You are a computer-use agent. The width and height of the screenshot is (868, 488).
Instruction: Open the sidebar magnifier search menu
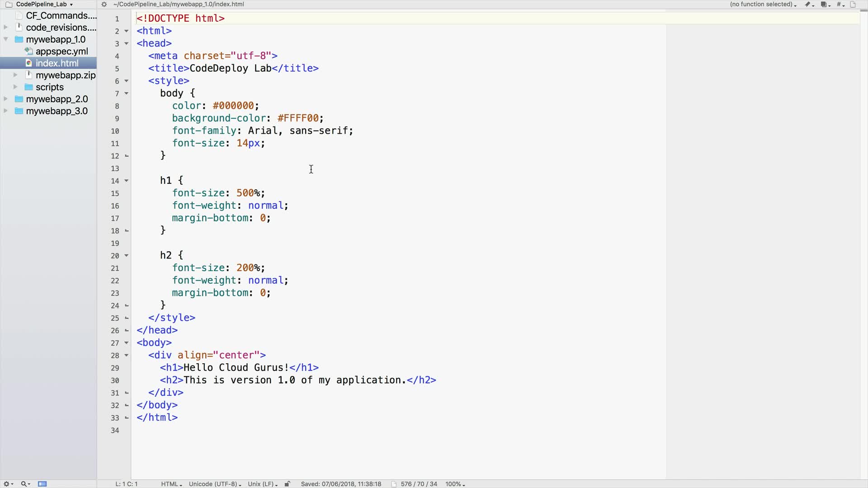(x=25, y=484)
